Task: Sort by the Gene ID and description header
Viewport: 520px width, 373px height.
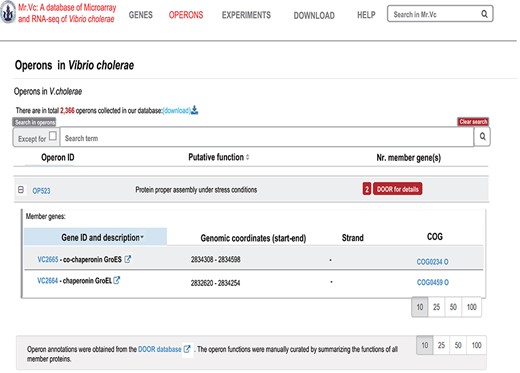Action: click(95, 237)
